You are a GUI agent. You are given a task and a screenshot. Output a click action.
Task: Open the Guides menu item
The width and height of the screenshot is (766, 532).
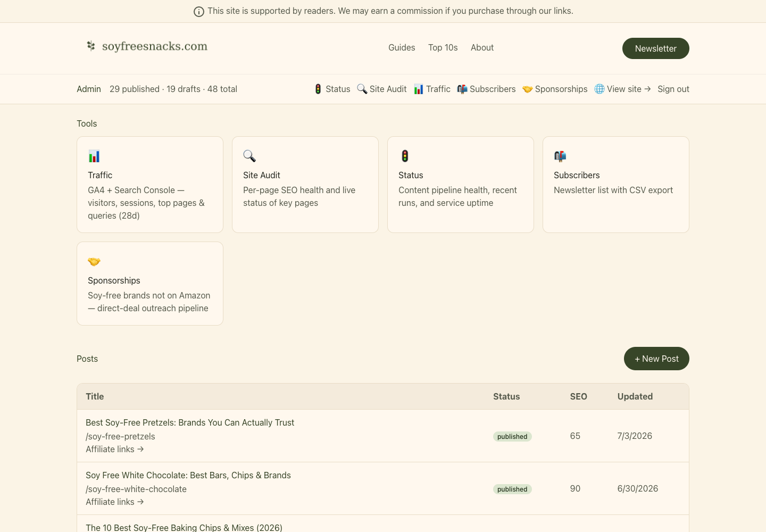tap(402, 47)
